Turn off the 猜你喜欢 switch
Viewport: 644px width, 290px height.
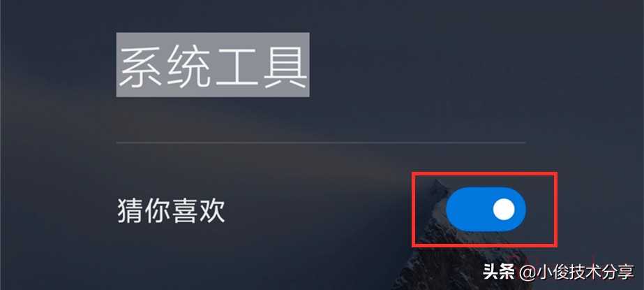[486, 210]
